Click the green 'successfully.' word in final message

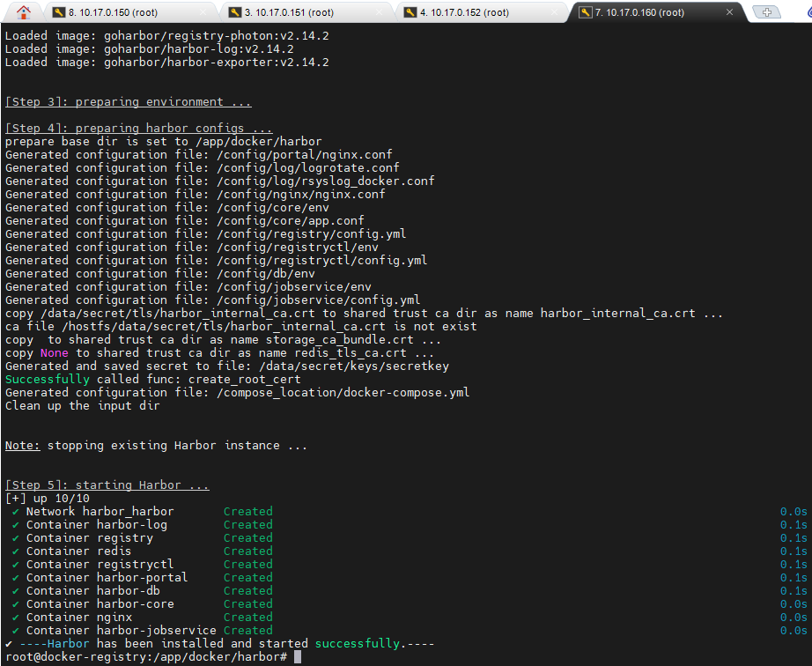click(x=361, y=644)
